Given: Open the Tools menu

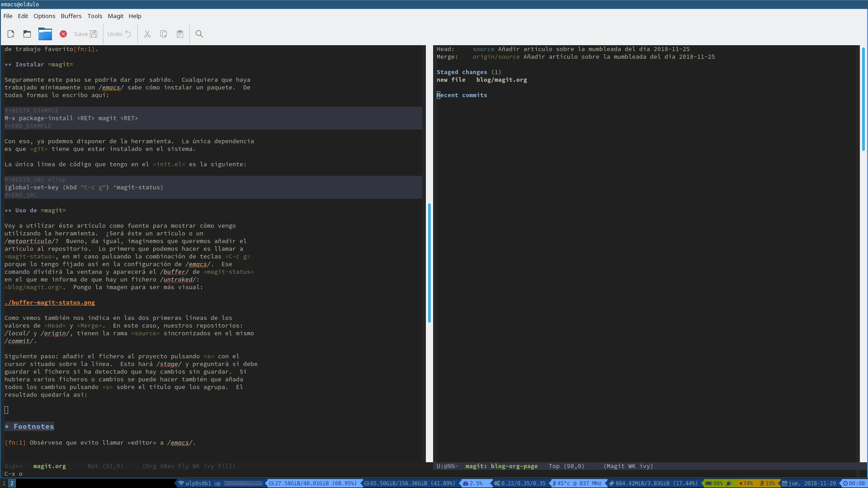Looking at the screenshot, I should point(94,16).
